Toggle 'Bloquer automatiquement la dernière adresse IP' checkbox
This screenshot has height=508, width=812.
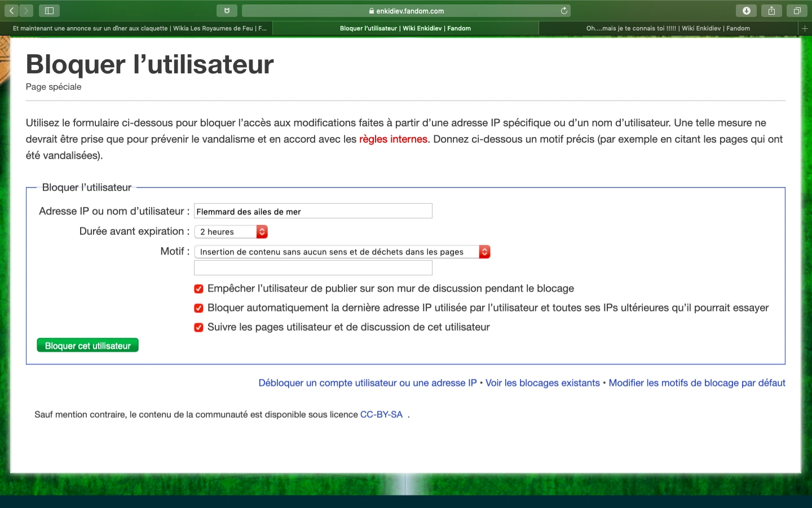pyautogui.click(x=198, y=308)
